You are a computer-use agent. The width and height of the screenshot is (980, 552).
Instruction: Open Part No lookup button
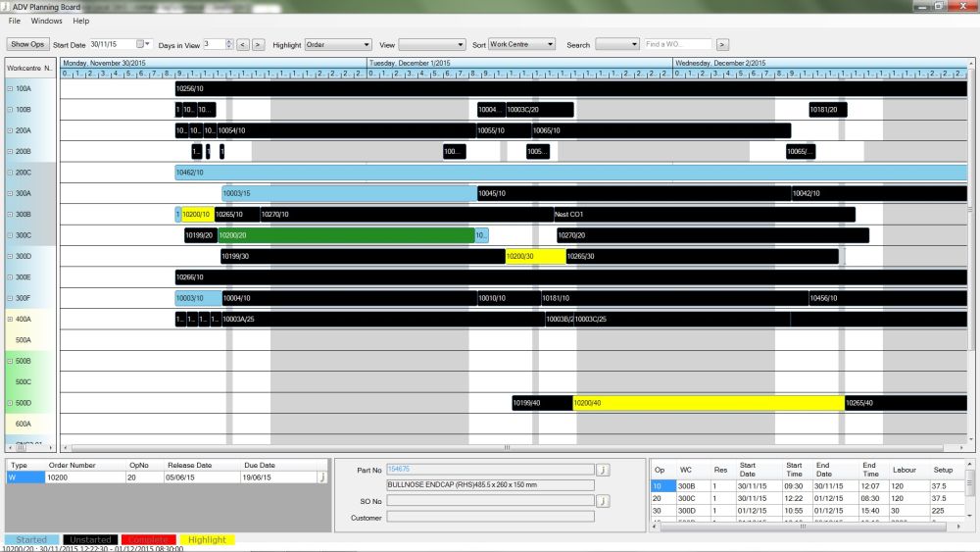[x=603, y=470]
